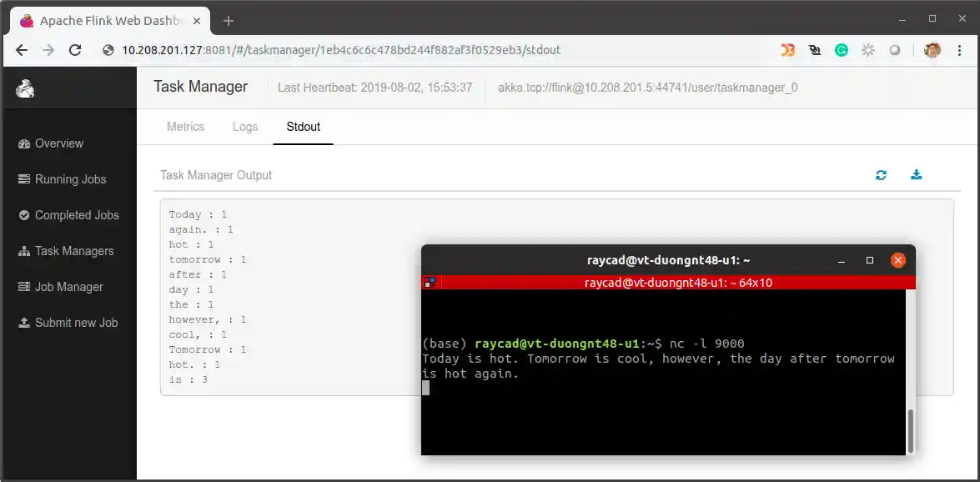Click the black bird browser extension icon

coord(815,51)
